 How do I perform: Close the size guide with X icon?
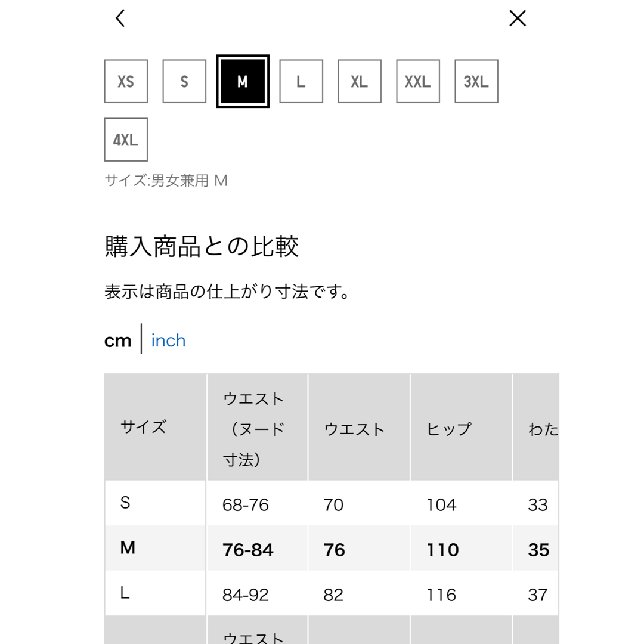pos(518,18)
